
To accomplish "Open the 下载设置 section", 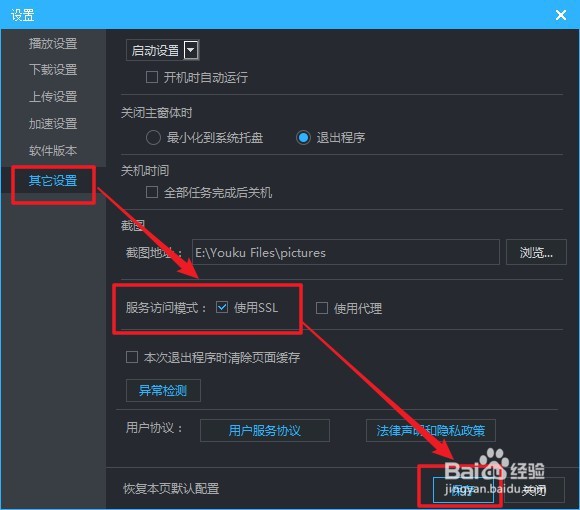I will tap(53, 70).
